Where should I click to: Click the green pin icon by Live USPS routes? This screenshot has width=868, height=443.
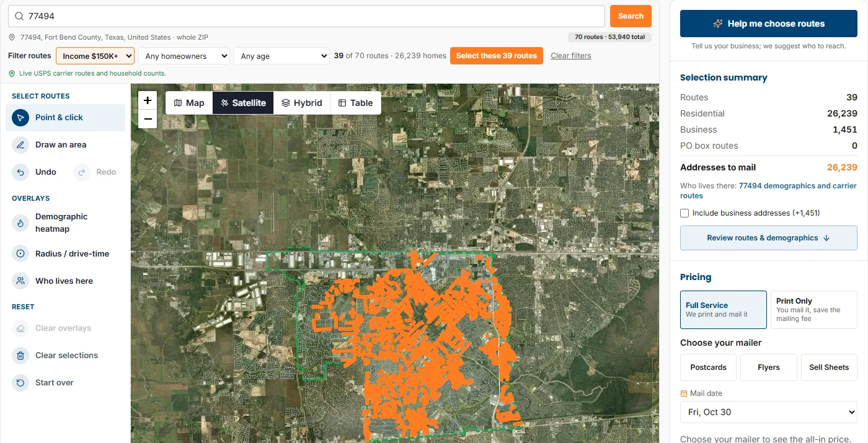coord(12,73)
